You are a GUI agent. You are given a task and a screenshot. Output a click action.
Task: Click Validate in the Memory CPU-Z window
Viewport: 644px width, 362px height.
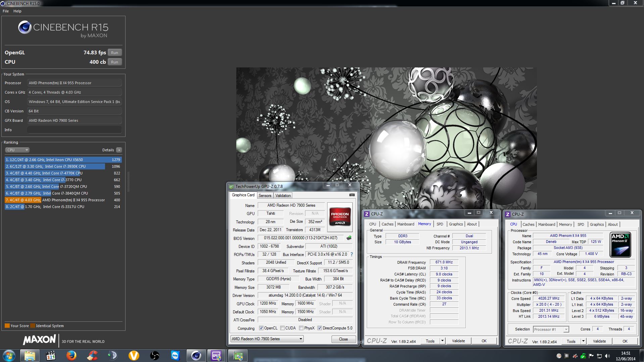458,341
